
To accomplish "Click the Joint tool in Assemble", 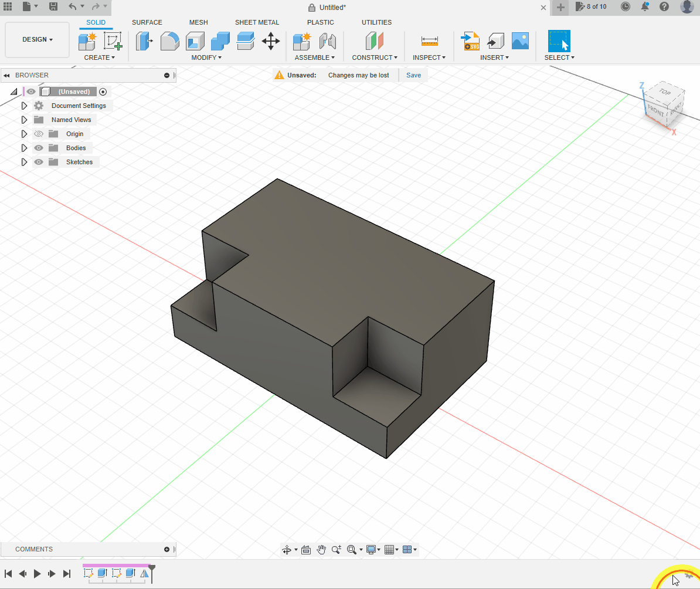I will [x=327, y=41].
